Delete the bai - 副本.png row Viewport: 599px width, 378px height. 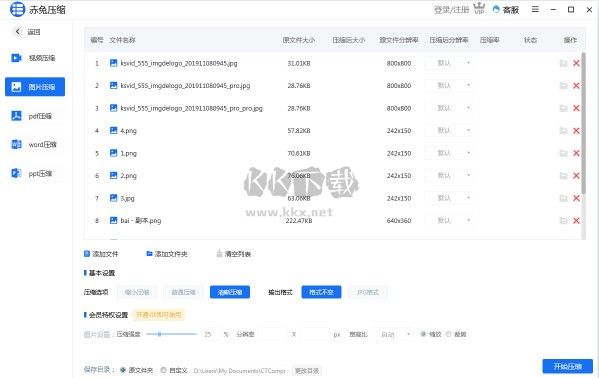pos(576,221)
